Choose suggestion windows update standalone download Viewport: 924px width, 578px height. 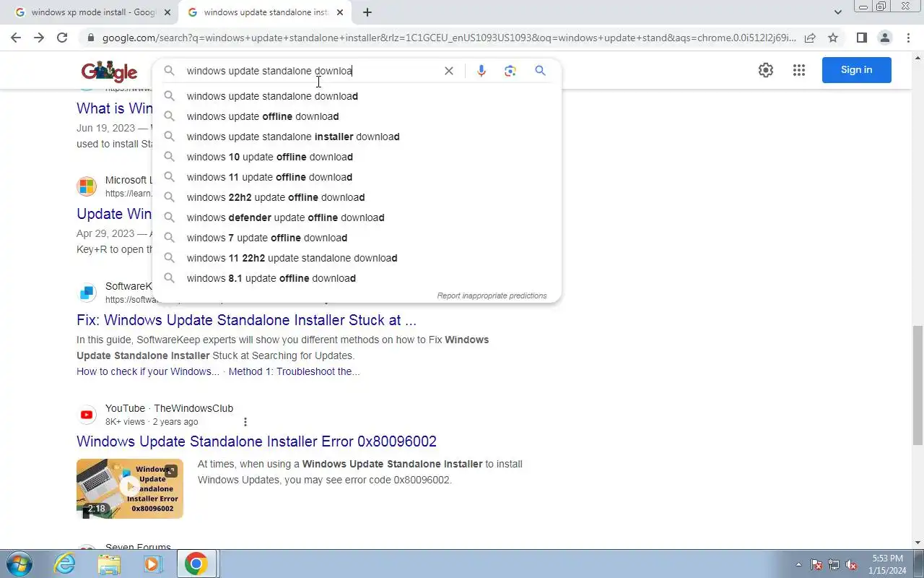(x=357, y=96)
